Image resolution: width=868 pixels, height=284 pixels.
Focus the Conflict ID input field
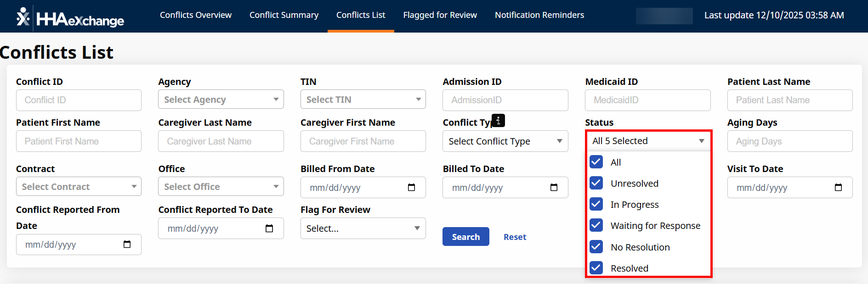[x=79, y=100]
